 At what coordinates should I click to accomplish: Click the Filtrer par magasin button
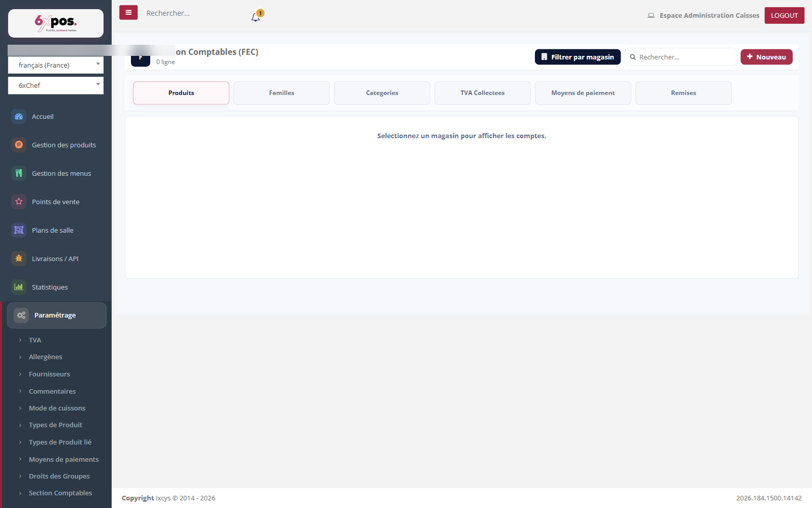pos(578,57)
